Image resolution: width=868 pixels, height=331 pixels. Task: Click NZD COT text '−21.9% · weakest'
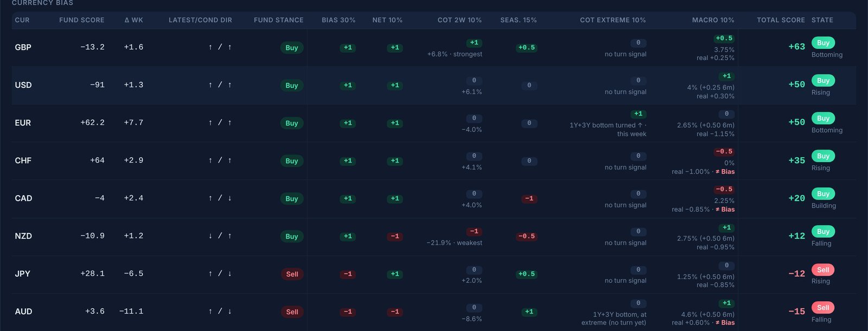click(x=455, y=243)
